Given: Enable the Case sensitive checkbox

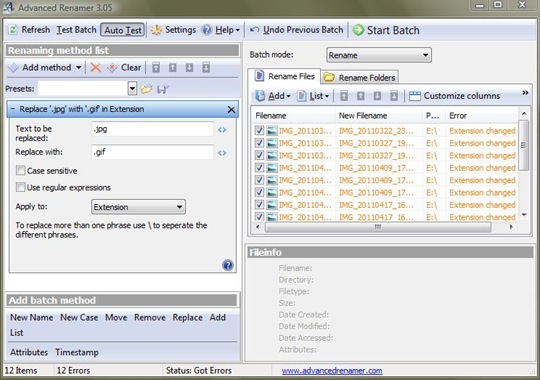Looking at the screenshot, I should (21, 171).
